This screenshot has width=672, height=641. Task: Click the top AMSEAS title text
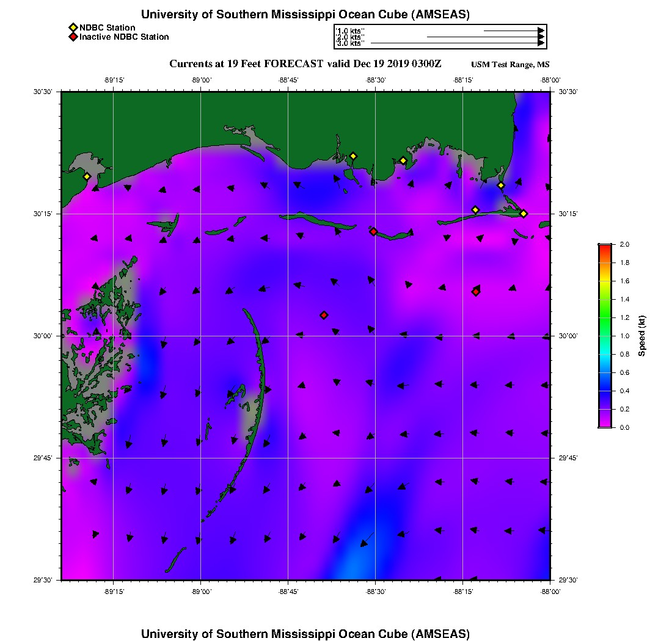click(305, 15)
